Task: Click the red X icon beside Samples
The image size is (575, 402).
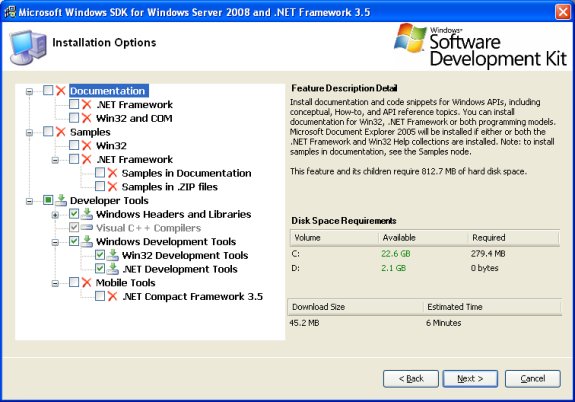Action: [61, 132]
